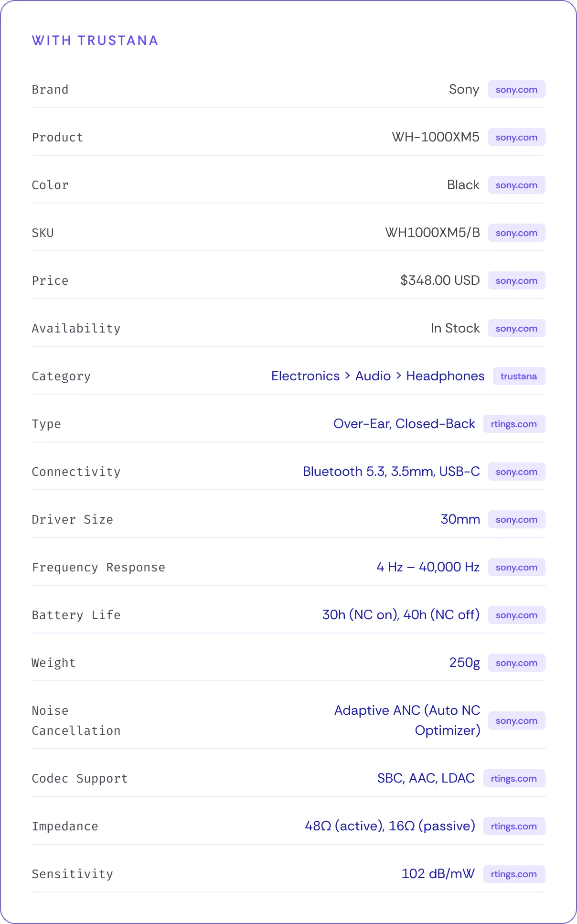Open the rtings.com badge in Type row
The image size is (577, 924).
click(513, 424)
